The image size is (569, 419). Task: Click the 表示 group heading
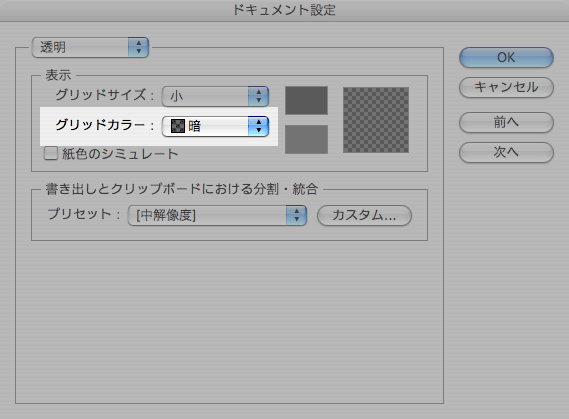tap(58, 75)
